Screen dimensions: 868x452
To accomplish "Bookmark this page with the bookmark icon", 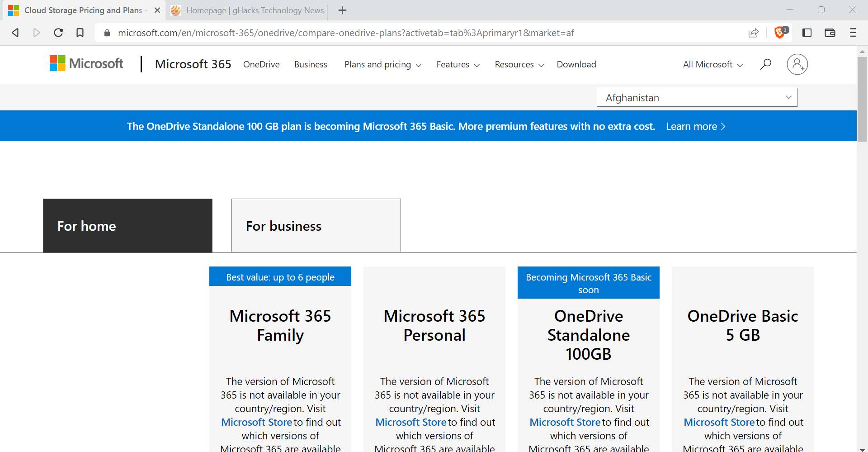I will [80, 33].
